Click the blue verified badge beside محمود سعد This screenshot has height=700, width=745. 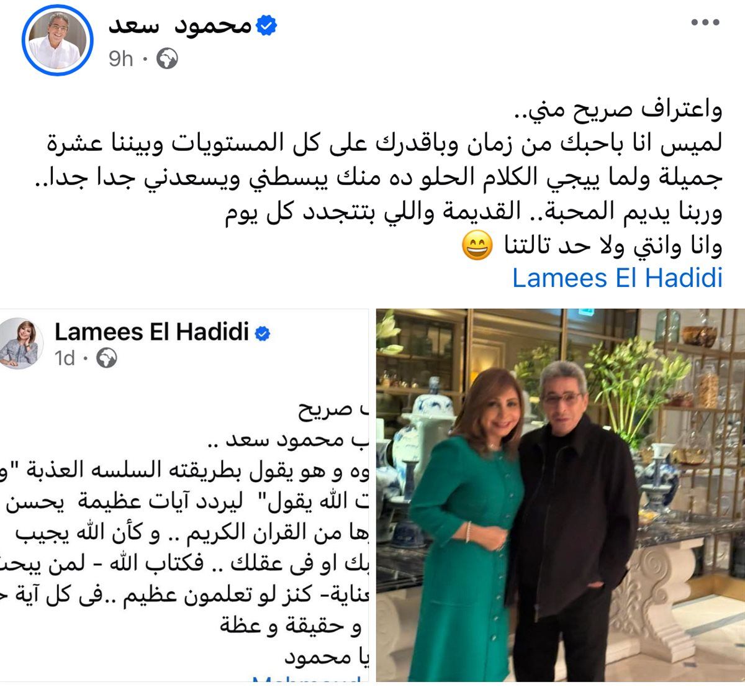pyautogui.click(x=266, y=26)
